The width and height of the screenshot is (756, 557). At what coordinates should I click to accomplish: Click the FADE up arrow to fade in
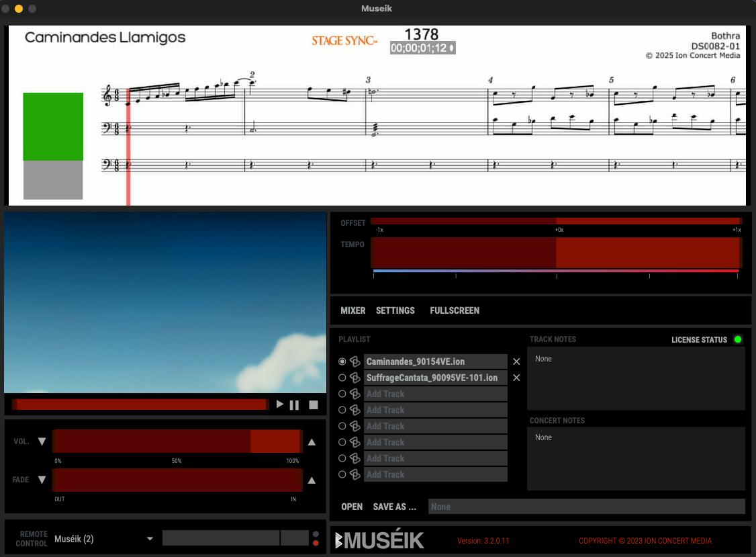point(312,480)
